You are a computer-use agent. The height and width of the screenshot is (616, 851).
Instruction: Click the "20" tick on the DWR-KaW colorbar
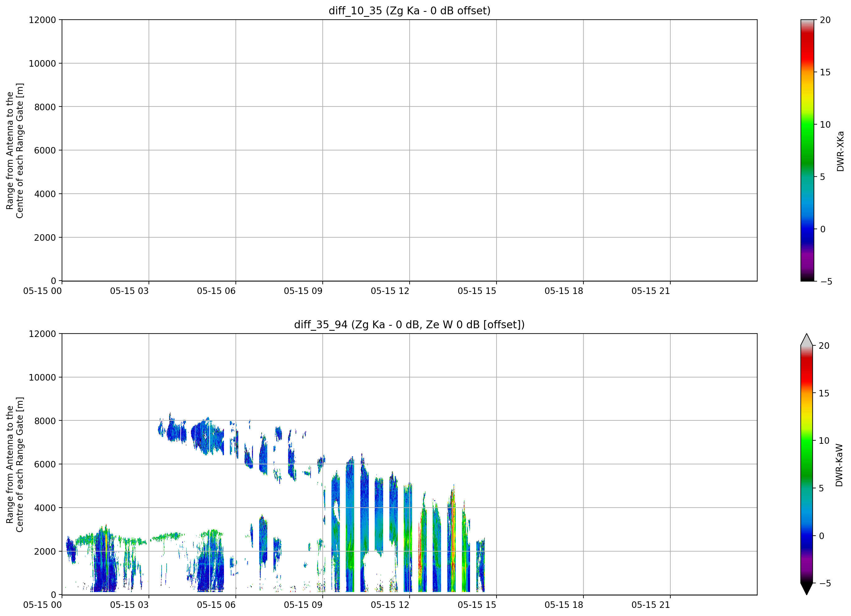coord(824,345)
